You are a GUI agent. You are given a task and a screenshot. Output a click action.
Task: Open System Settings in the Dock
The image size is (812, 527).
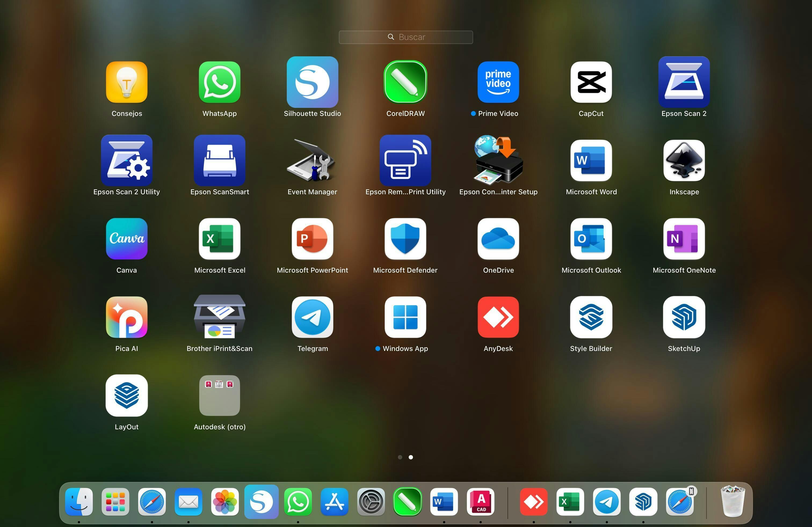click(371, 502)
